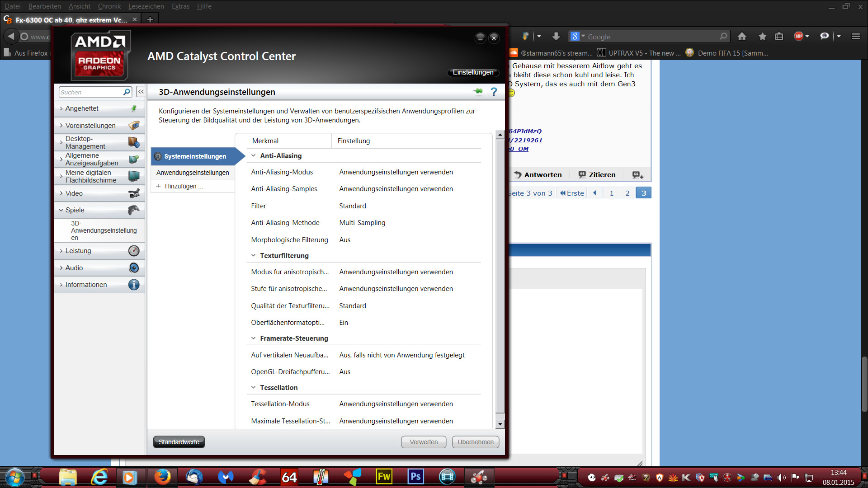The height and width of the screenshot is (488, 868).
Task: Click the Übernehmen button
Action: (x=476, y=442)
